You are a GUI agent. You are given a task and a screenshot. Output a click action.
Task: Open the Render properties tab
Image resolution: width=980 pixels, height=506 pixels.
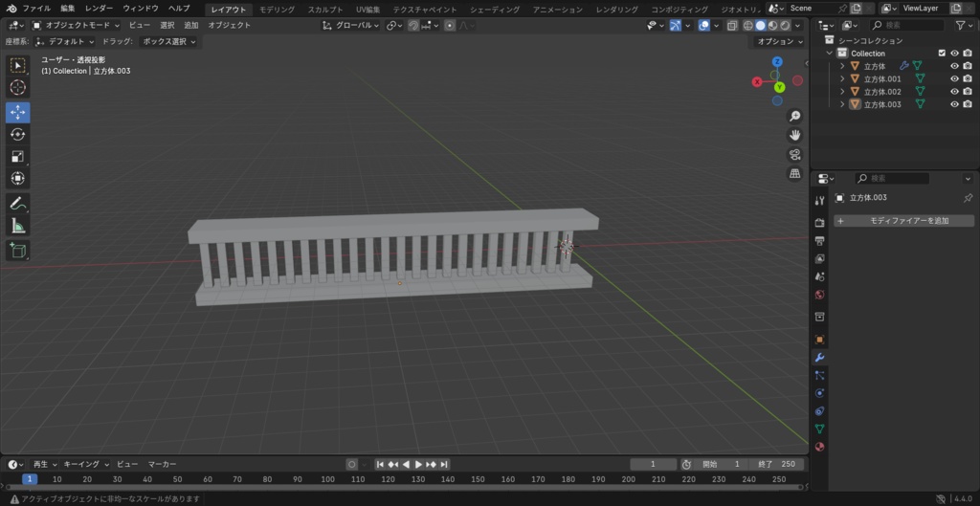(x=820, y=223)
